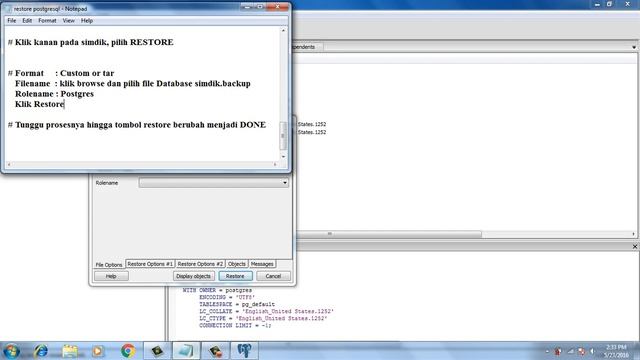Open Format menu in Notepad
The image size is (640, 360).
click(47, 20)
